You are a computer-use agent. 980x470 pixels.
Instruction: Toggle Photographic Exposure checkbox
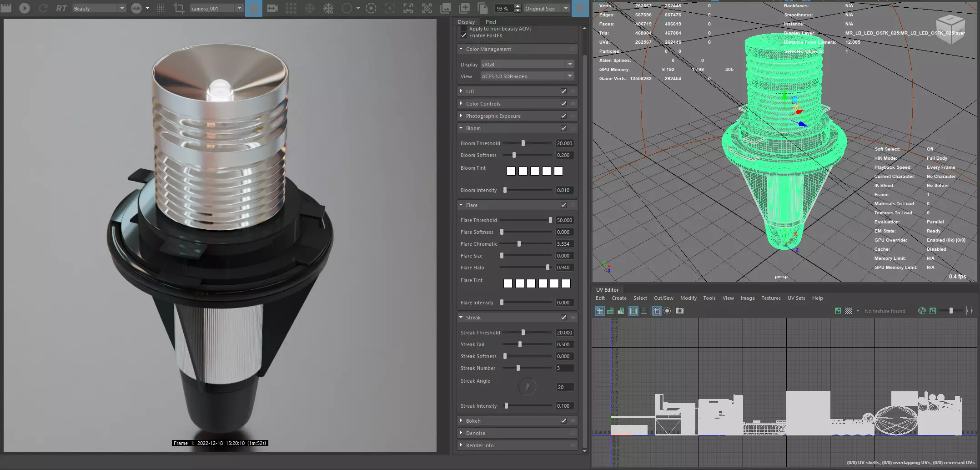coord(563,116)
